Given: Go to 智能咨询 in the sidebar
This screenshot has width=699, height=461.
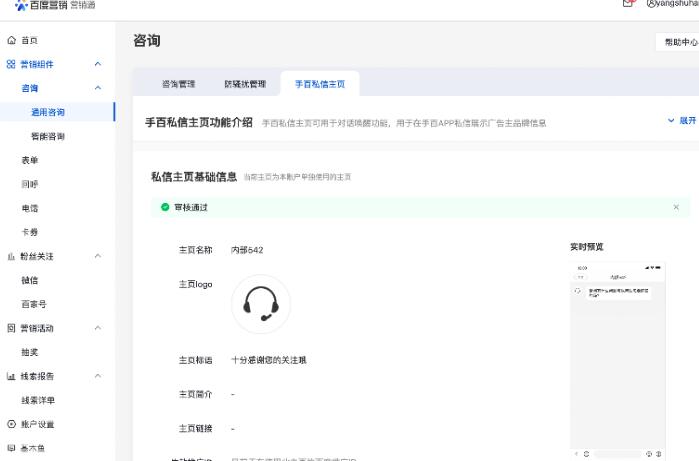Looking at the screenshot, I should [x=48, y=136].
